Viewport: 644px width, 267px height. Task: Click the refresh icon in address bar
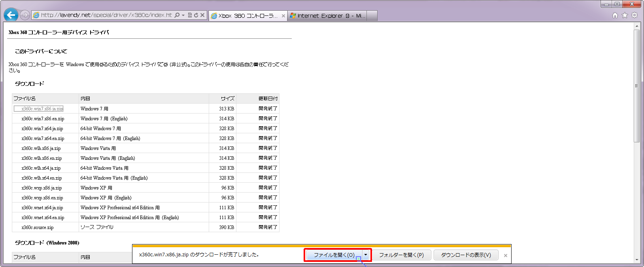click(x=196, y=15)
